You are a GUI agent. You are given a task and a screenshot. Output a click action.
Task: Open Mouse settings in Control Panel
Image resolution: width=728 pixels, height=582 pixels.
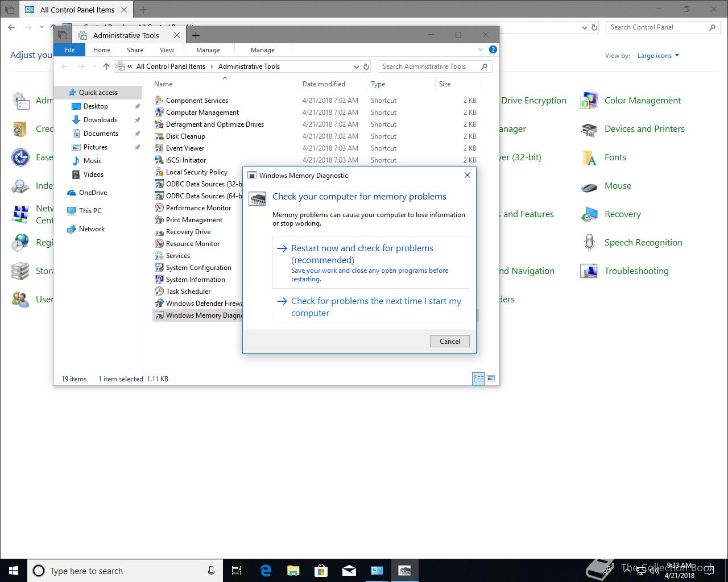click(606, 186)
